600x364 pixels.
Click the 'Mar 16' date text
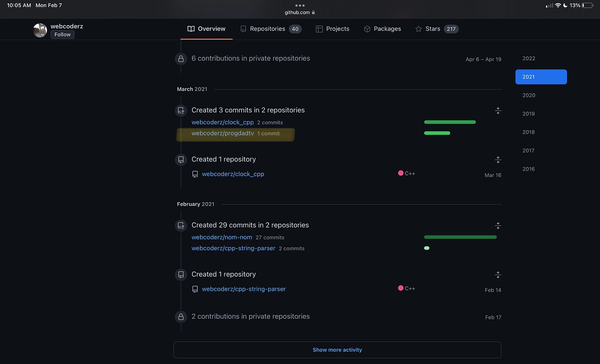click(493, 175)
